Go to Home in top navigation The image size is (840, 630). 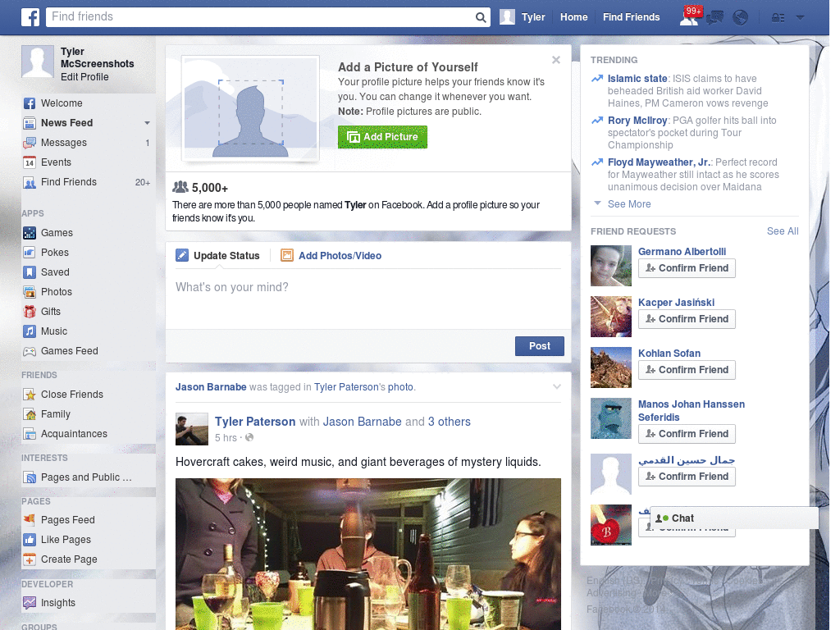(573, 17)
